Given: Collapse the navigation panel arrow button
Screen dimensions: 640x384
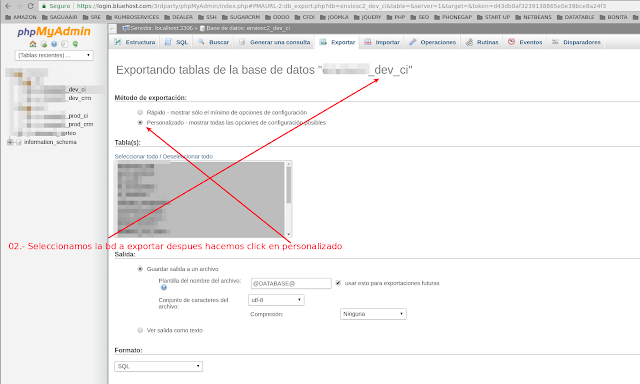Looking at the screenshot, I should click(x=113, y=28).
